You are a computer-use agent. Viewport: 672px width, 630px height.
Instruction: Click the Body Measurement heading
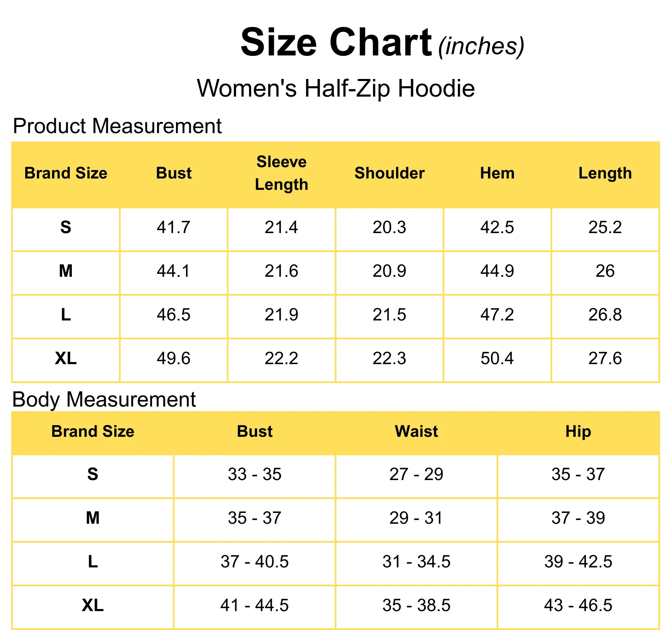(104, 399)
